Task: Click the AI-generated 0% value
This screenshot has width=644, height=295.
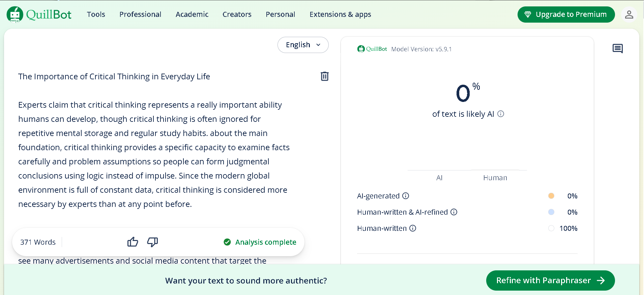Action: pyautogui.click(x=573, y=196)
